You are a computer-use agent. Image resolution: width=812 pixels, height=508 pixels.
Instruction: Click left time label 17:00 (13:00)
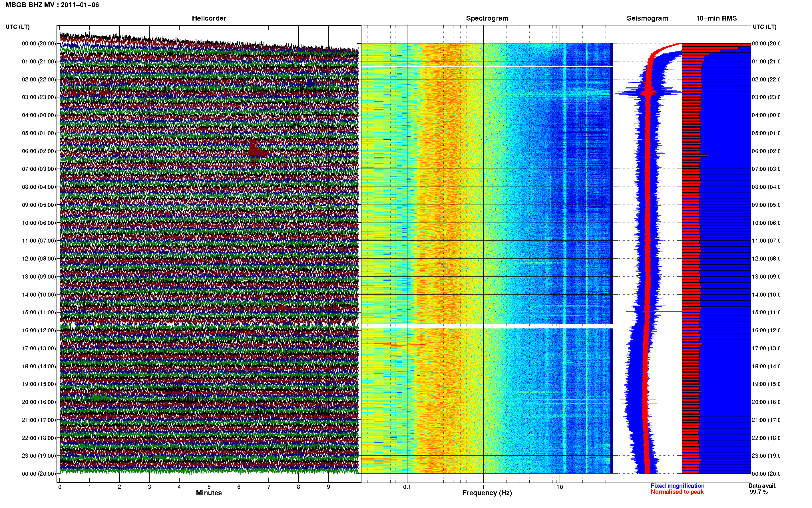[x=39, y=348]
